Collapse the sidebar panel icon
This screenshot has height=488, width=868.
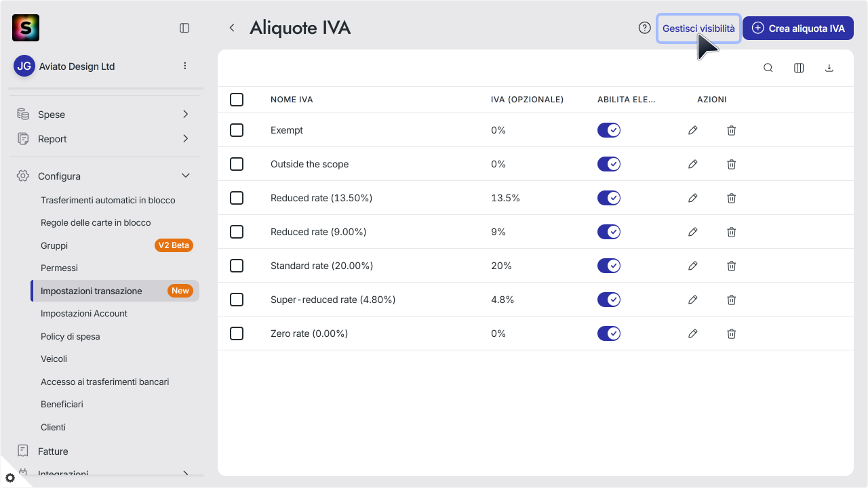coord(184,28)
